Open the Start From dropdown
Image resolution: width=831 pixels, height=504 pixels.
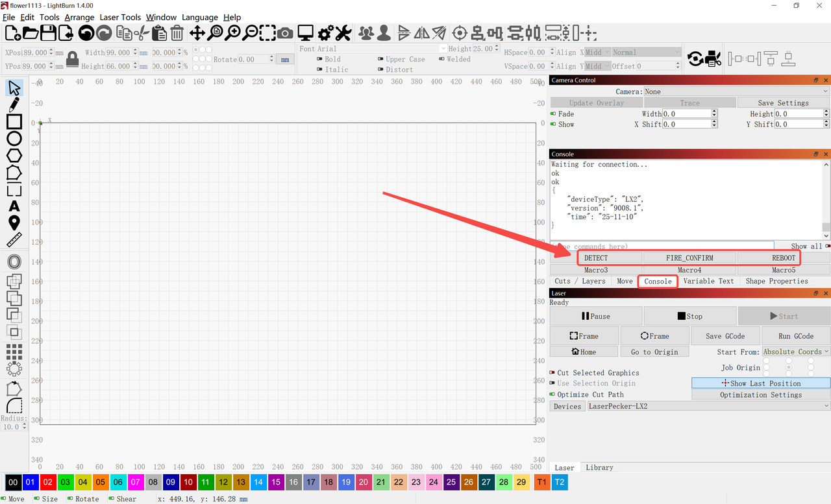(x=795, y=352)
